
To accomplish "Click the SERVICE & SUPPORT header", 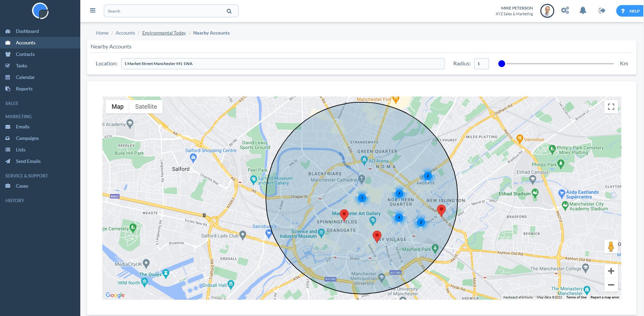I will coord(26,176).
